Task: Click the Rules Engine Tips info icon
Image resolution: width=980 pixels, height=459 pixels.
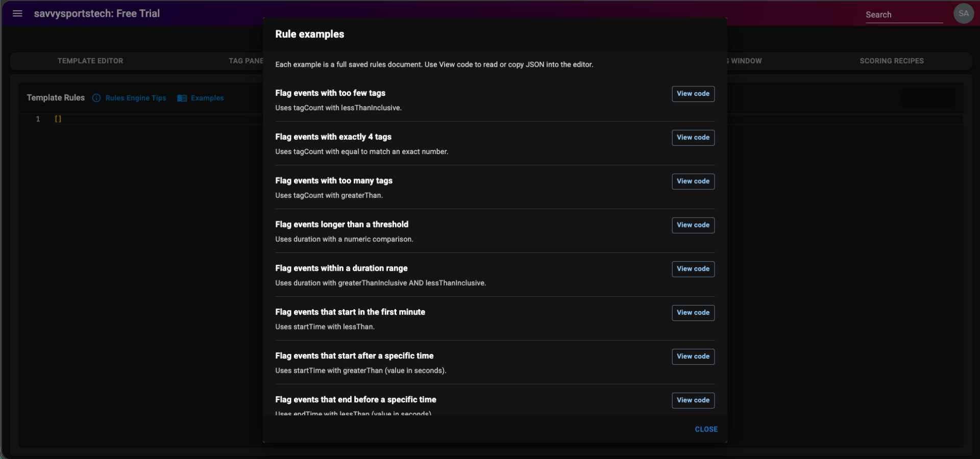Action: (x=96, y=98)
